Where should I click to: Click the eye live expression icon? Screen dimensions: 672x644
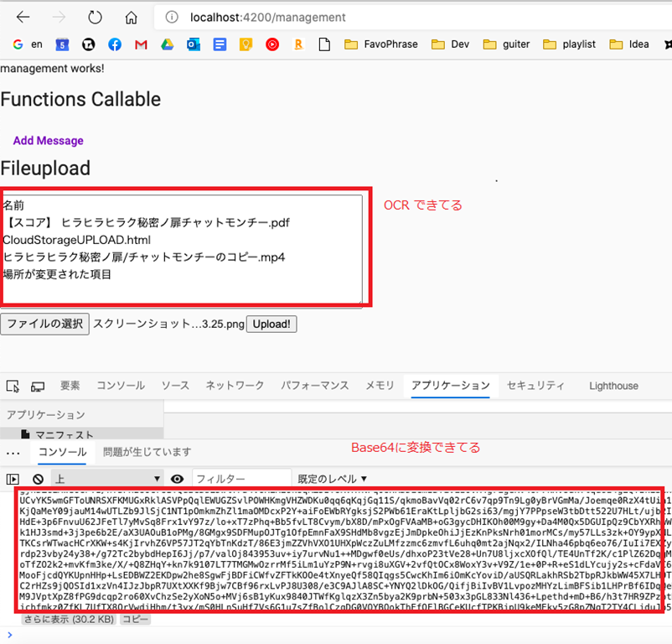click(x=177, y=479)
